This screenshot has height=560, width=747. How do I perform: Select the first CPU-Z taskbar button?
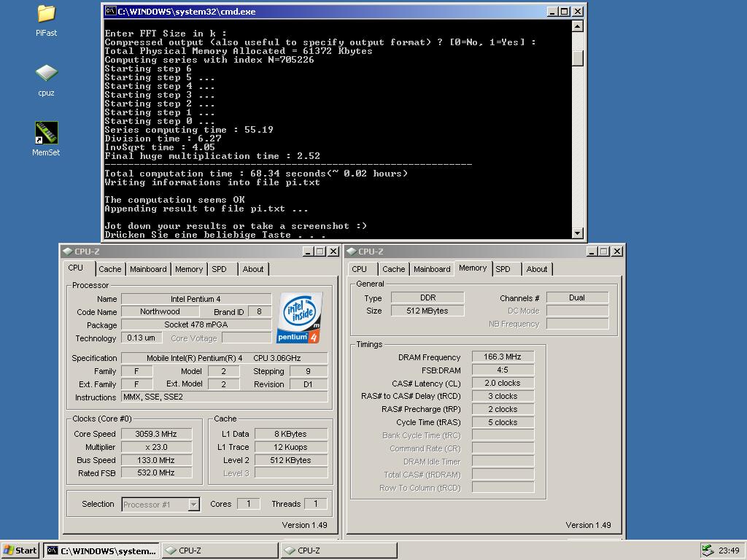click(x=220, y=551)
